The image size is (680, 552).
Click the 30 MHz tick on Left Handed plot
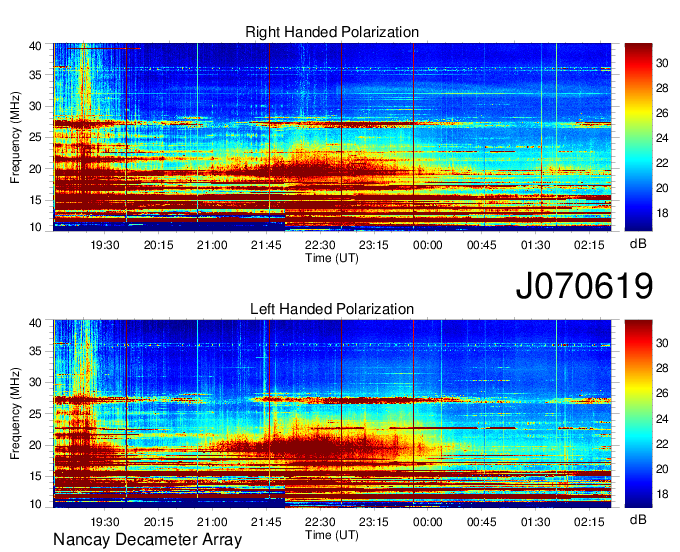pos(36,382)
